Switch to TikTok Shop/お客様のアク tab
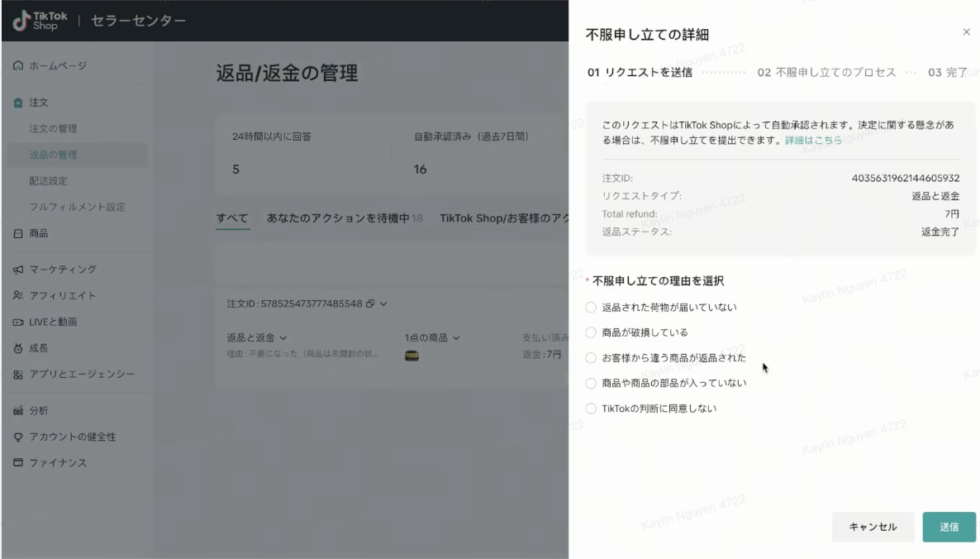The image size is (980, 559). pyautogui.click(x=504, y=218)
